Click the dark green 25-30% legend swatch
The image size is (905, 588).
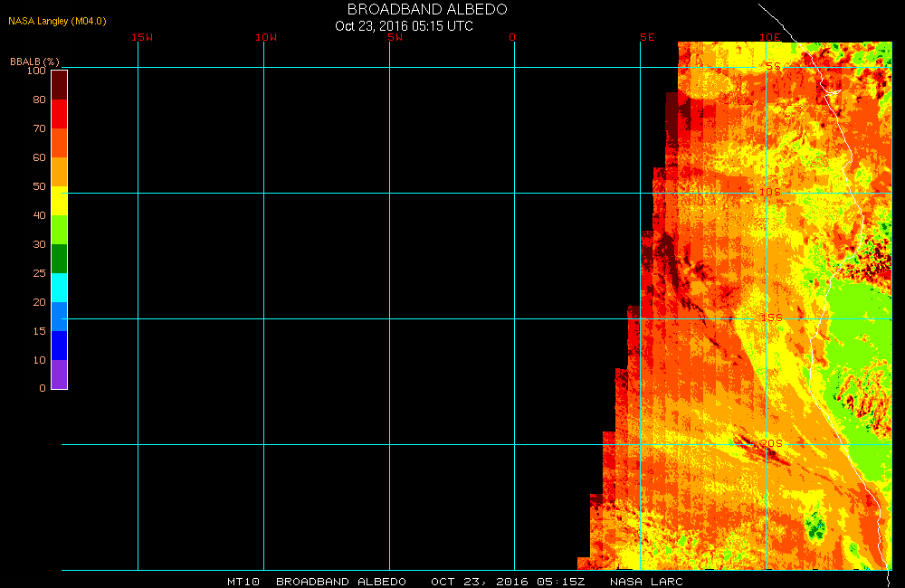(x=59, y=259)
